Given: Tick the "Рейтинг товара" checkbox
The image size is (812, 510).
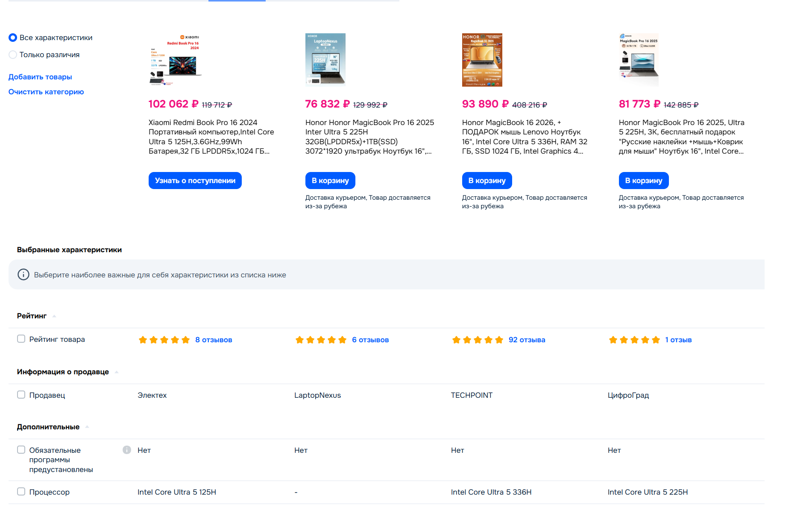Looking at the screenshot, I should click(21, 339).
